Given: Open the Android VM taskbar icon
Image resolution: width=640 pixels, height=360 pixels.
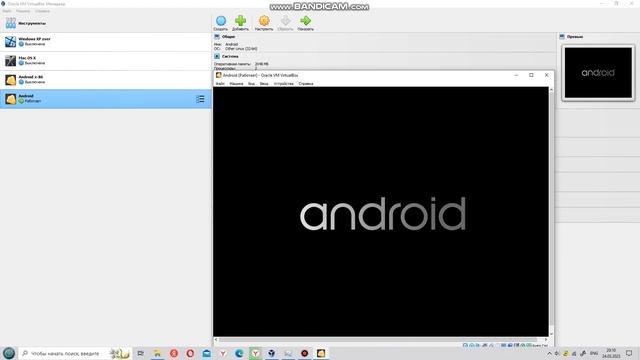Looking at the screenshot, I should 321,353.
